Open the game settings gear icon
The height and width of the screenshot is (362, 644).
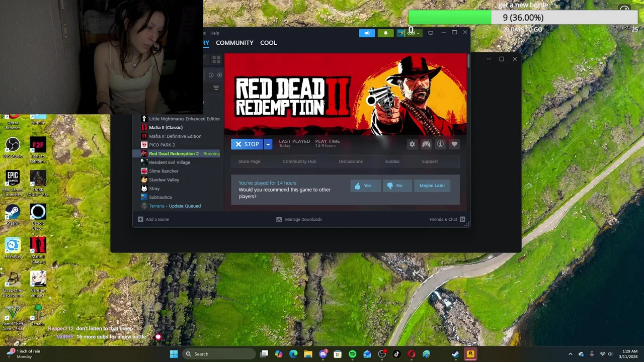point(412,144)
